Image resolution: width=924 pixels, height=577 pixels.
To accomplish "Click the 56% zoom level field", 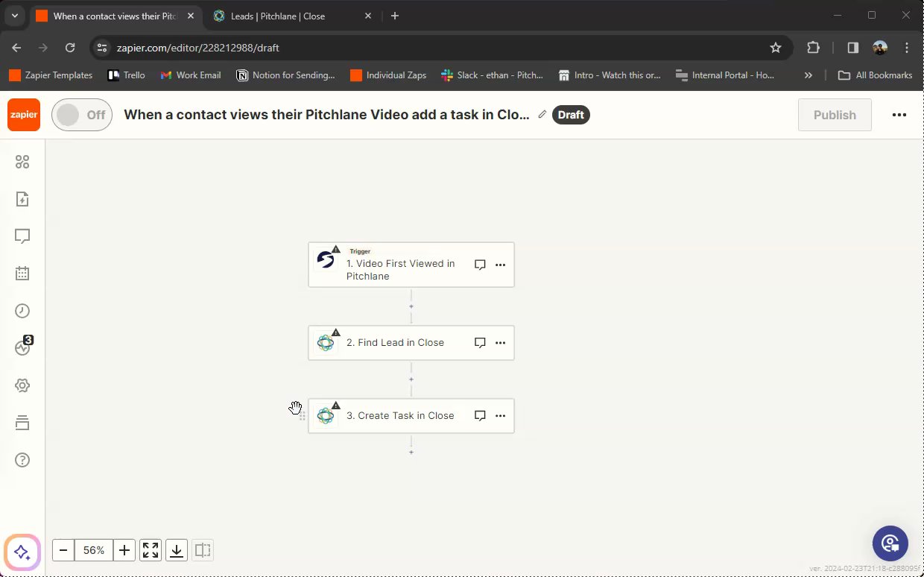I will (x=94, y=550).
